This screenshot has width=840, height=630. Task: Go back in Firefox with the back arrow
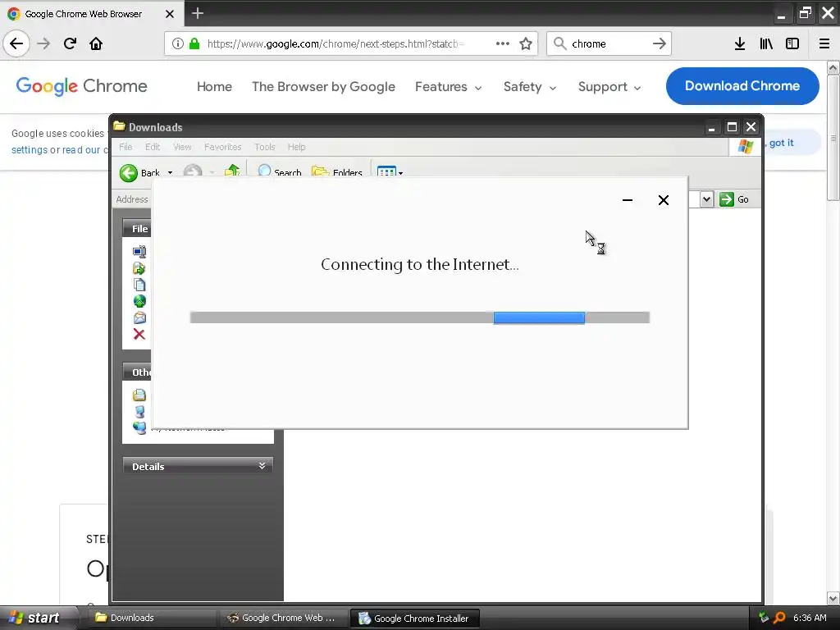point(16,43)
